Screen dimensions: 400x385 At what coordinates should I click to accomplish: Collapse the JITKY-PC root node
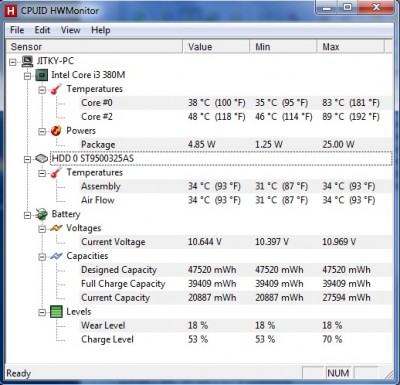click(13, 62)
